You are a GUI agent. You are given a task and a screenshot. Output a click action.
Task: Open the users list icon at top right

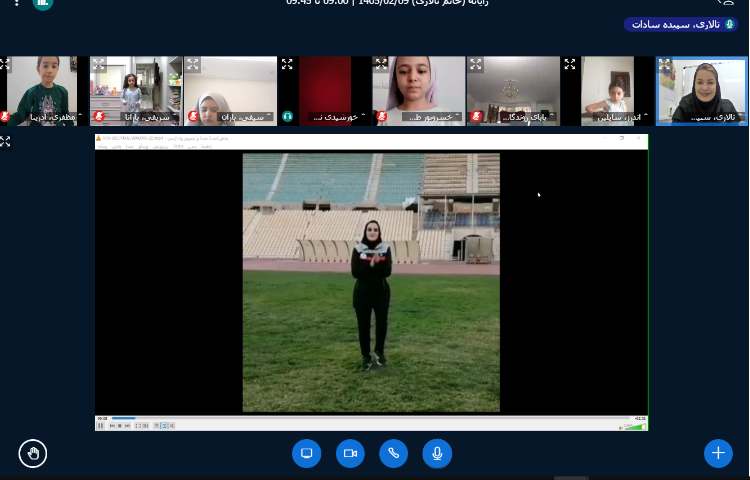coord(726,2)
